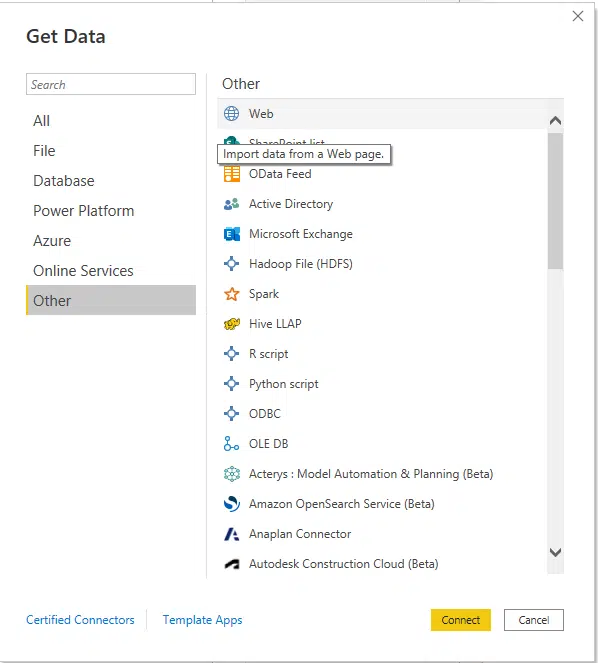598x663 pixels.
Task: Select the OLE DB connector icon
Action: coord(231,444)
